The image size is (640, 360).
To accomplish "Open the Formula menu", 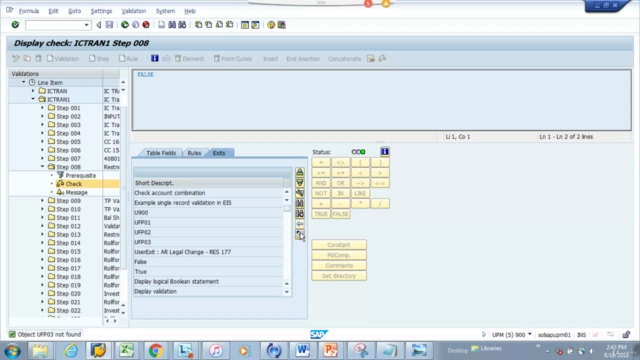I will pyautogui.click(x=29, y=11).
